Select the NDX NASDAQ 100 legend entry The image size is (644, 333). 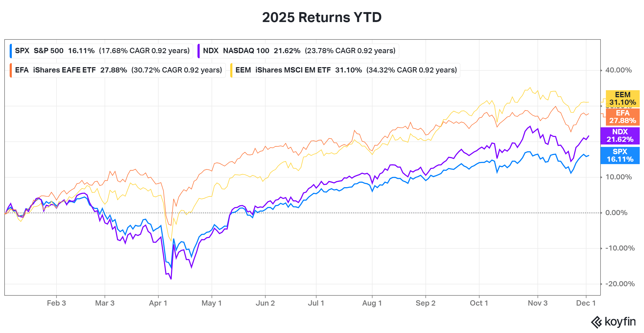299,51
